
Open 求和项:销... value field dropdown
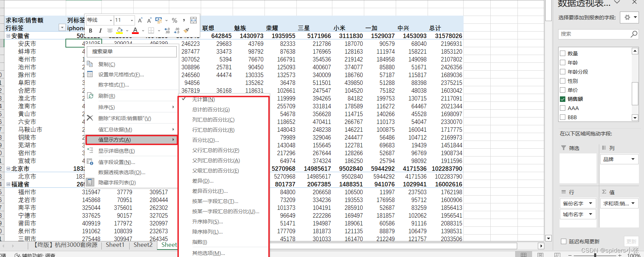[x=633, y=203]
